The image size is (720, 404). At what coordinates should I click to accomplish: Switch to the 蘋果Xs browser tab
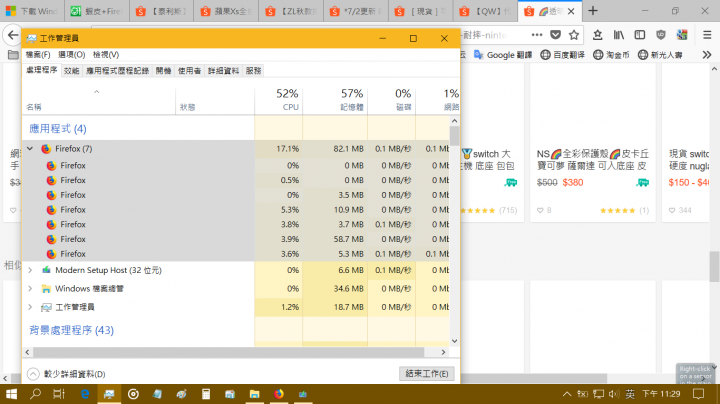(x=225, y=11)
